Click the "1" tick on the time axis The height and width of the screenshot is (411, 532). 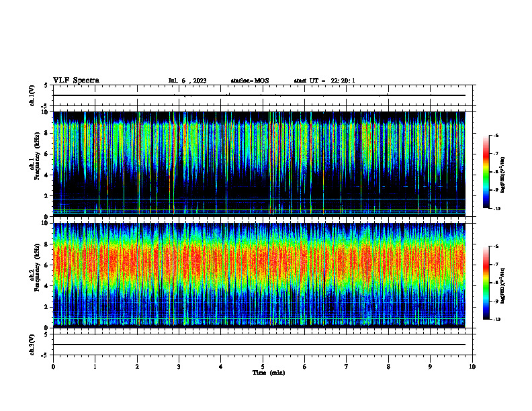pos(95,367)
